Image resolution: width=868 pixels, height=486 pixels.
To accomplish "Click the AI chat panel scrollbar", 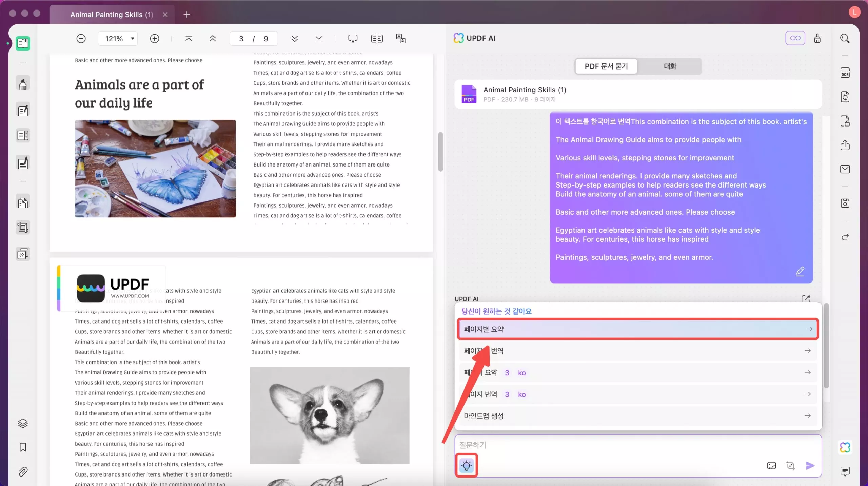I will (x=826, y=346).
